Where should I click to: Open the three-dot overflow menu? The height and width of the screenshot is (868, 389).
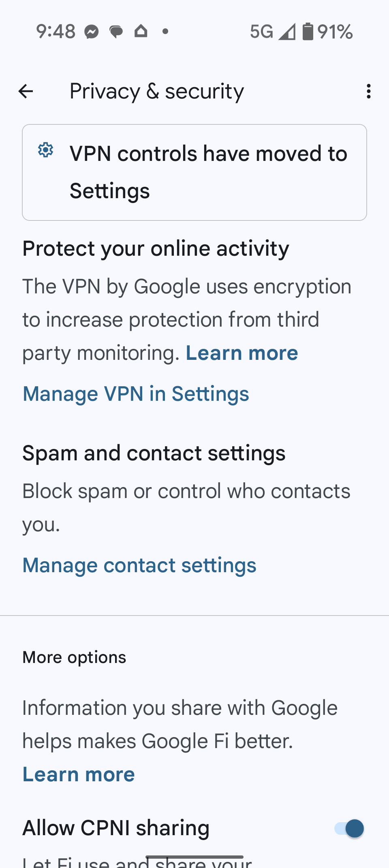click(x=368, y=91)
